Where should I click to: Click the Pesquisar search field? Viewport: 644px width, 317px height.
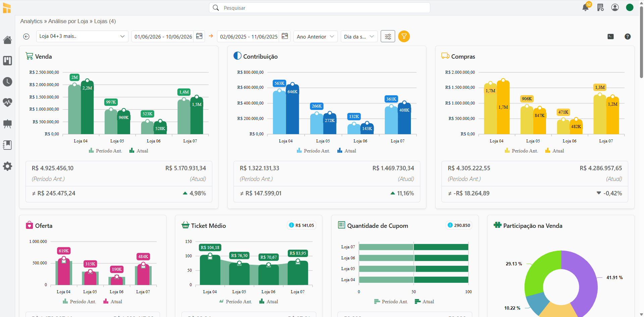[320, 8]
